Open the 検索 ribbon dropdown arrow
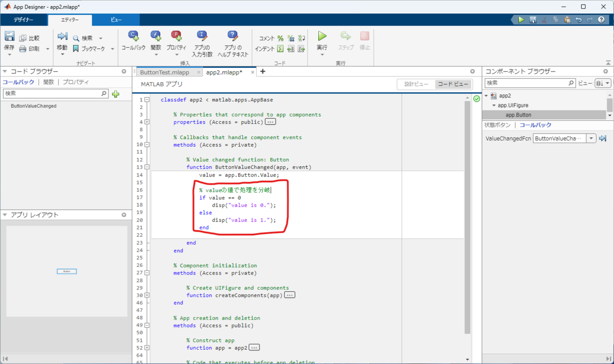This screenshot has height=364, width=614. 100,38
